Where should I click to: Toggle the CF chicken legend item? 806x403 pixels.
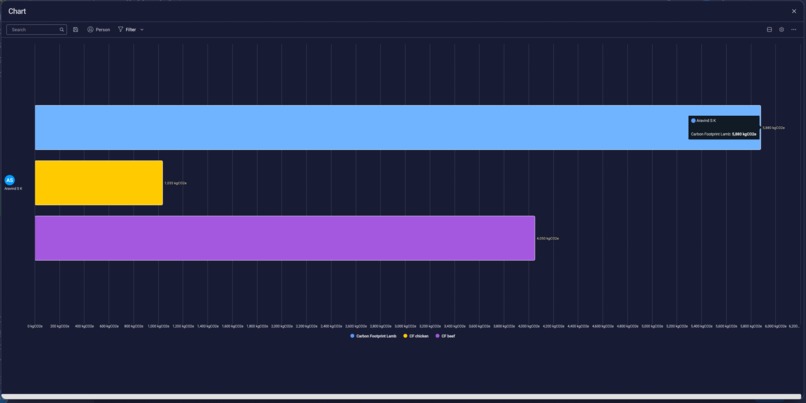coord(416,336)
